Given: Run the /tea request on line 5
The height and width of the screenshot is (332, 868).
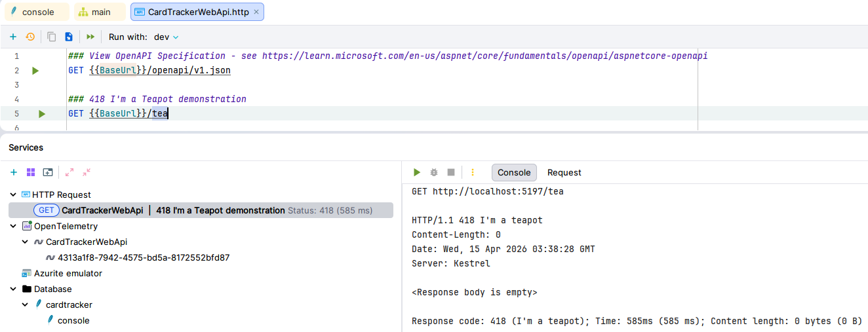Looking at the screenshot, I should (42, 114).
